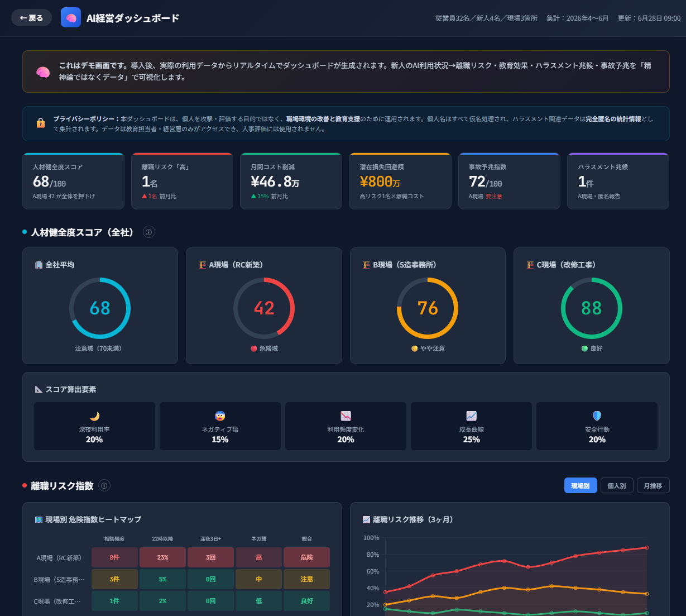Image resolution: width=686 pixels, height=616 pixels.
Task: Open info icon next to 離職リスク指数
Action: [104, 485]
